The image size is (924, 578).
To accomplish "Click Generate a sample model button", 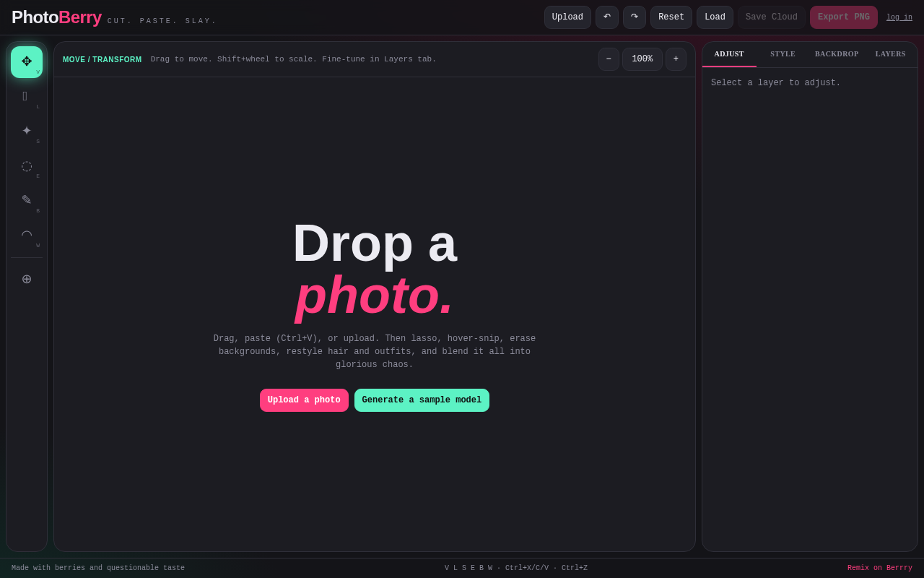I will [x=422, y=400].
